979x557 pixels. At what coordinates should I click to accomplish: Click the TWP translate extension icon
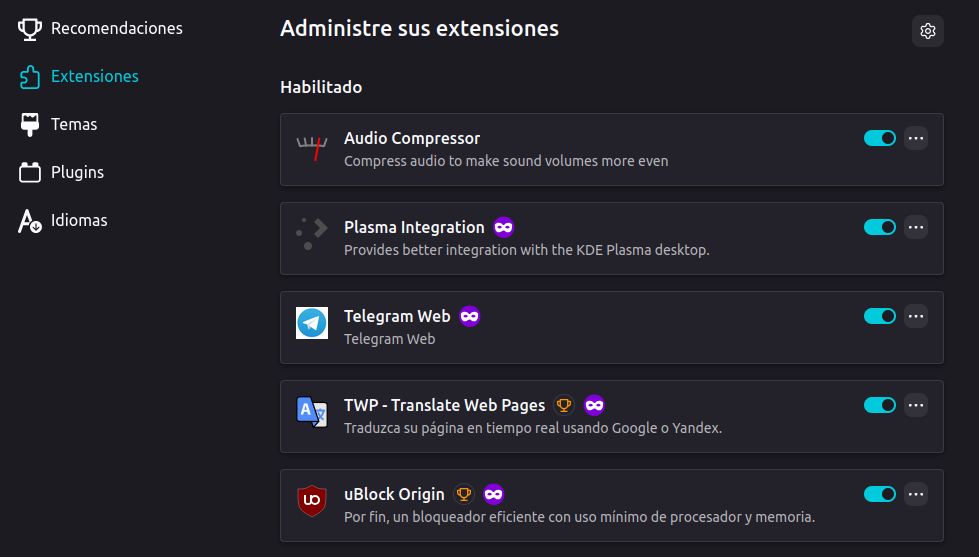(312, 412)
